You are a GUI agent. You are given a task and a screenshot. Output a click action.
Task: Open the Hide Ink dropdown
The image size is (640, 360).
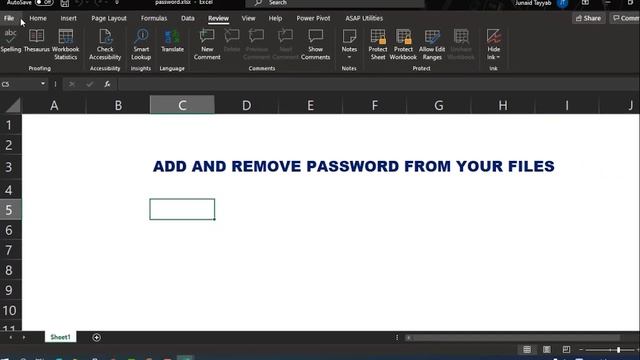click(493, 45)
